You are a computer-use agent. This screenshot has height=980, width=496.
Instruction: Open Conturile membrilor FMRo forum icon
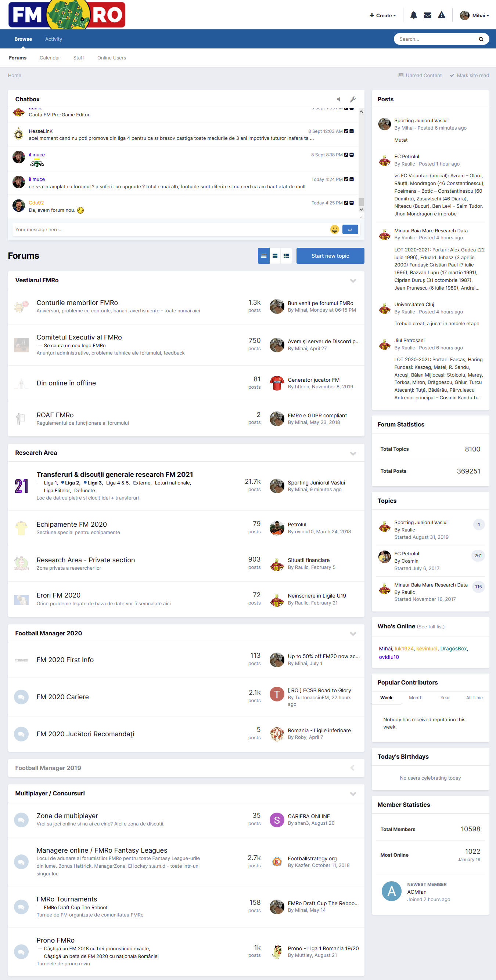point(21,306)
